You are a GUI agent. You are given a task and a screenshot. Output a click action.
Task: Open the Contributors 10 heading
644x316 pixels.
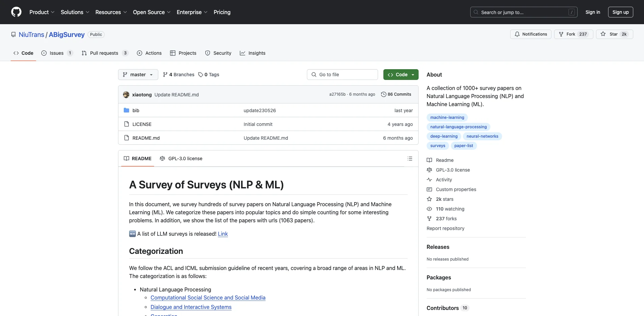coord(447,308)
